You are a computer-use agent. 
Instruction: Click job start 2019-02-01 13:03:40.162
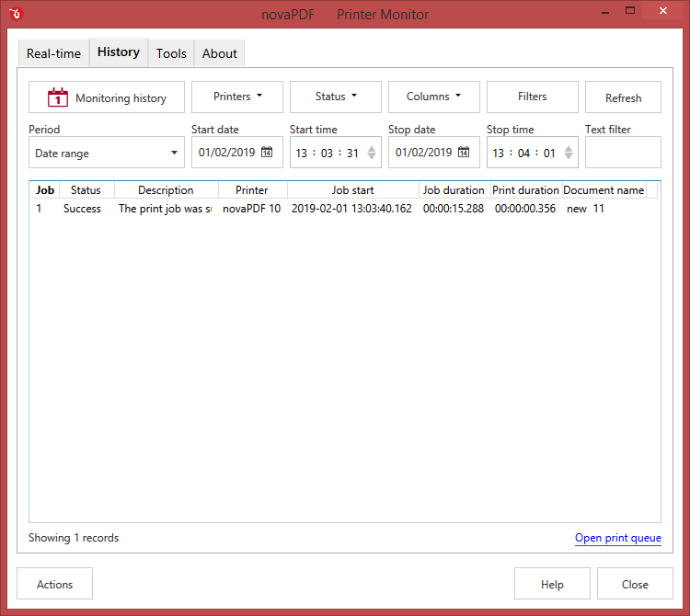[351, 209]
